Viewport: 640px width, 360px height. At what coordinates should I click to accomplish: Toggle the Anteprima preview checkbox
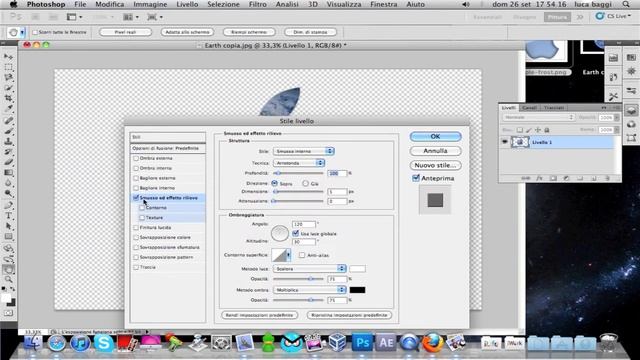click(x=416, y=178)
